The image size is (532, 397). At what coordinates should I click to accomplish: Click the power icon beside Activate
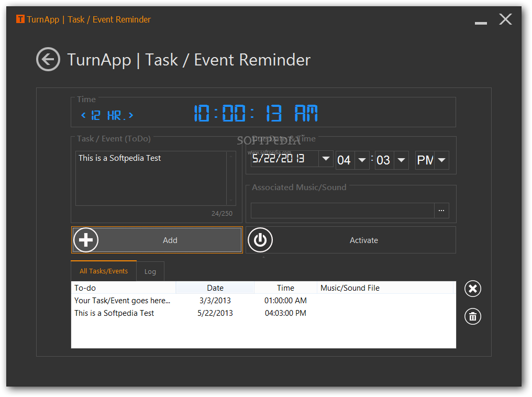[x=260, y=240]
